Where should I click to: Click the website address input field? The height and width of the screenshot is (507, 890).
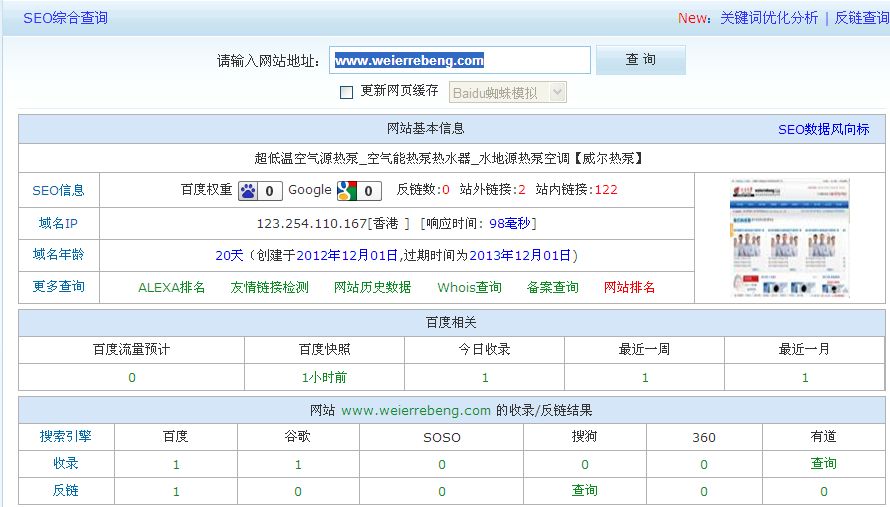[459, 60]
